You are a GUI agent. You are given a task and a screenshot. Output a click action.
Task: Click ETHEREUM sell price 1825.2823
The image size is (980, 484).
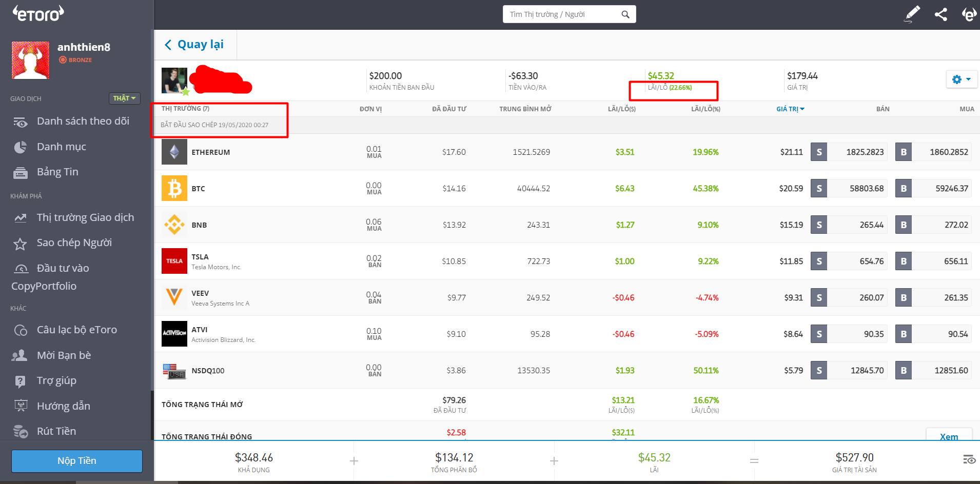point(857,152)
